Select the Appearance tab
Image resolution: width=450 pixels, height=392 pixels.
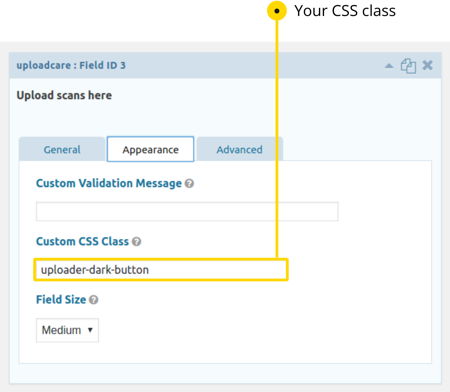coord(150,149)
